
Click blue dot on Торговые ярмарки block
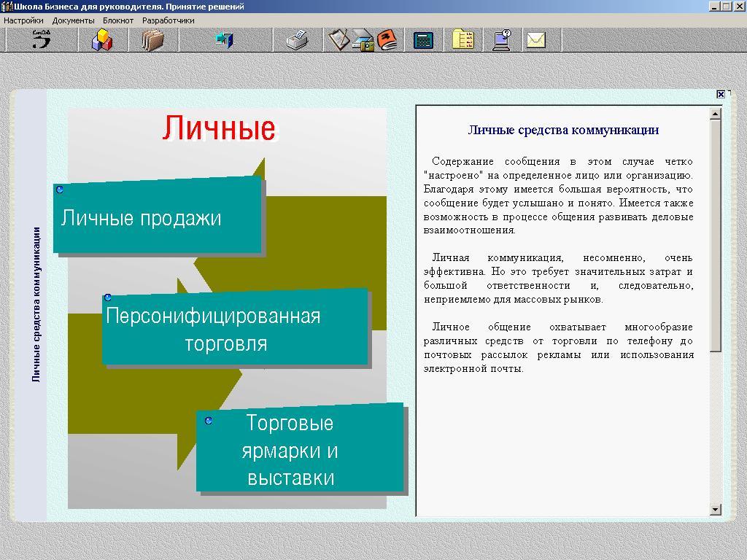point(208,421)
